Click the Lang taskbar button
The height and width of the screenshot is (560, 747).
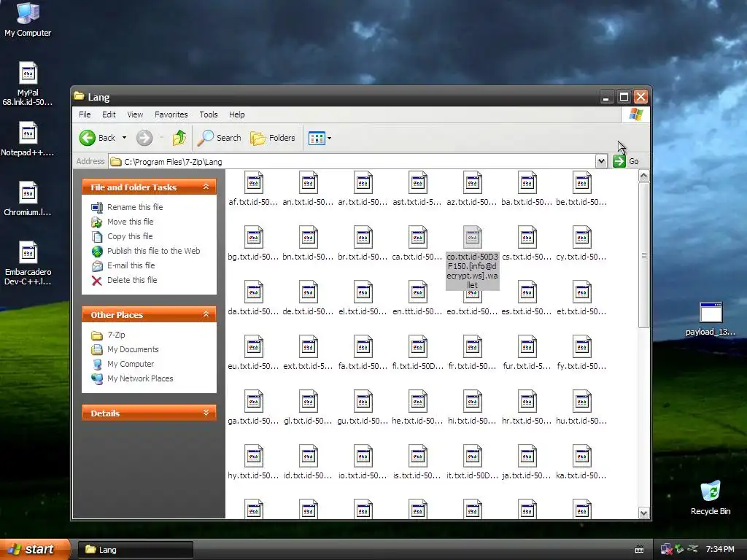point(135,550)
